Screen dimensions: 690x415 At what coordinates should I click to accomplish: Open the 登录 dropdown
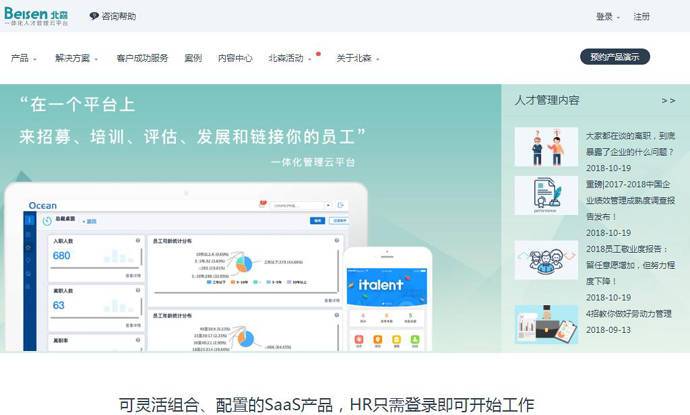[x=608, y=17]
